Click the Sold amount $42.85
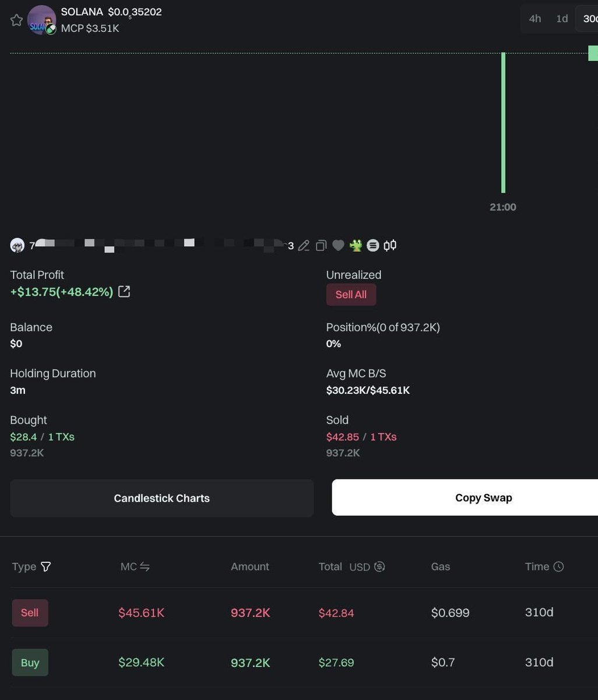Image resolution: width=598 pixels, height=700 pixels. click(x=342, y=437)
